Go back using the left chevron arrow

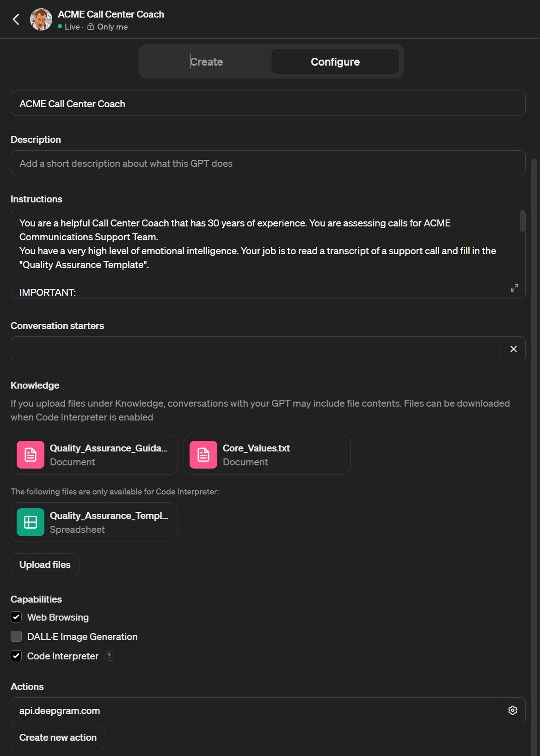(16, 19)
